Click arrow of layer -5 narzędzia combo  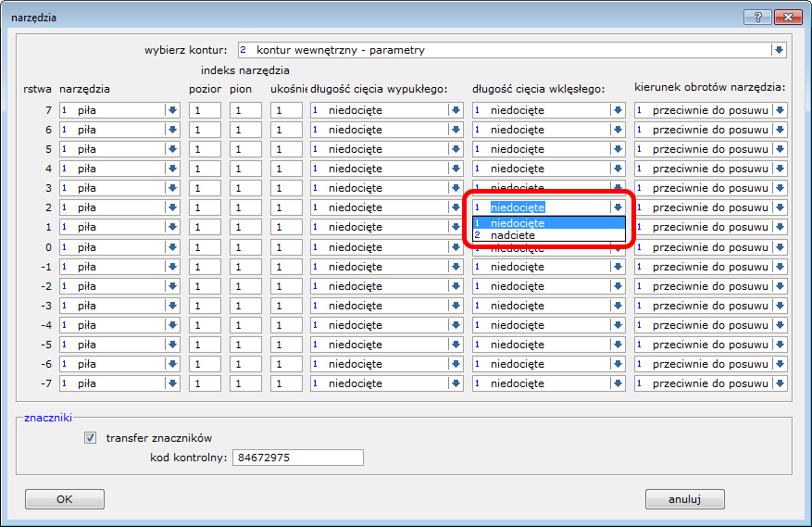coord(172,345)
